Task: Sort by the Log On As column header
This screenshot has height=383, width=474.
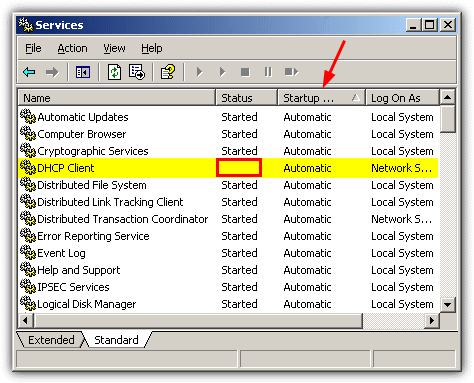Action: (402, 98)
